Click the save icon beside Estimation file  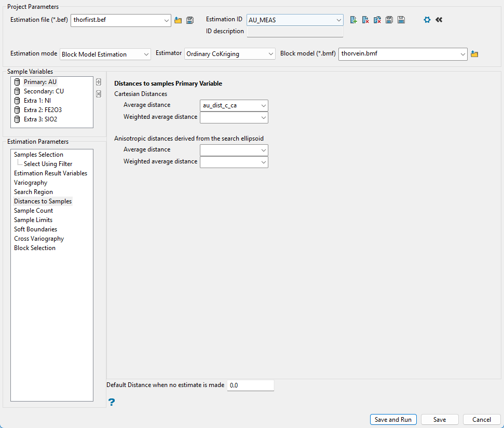click(190, 20)
